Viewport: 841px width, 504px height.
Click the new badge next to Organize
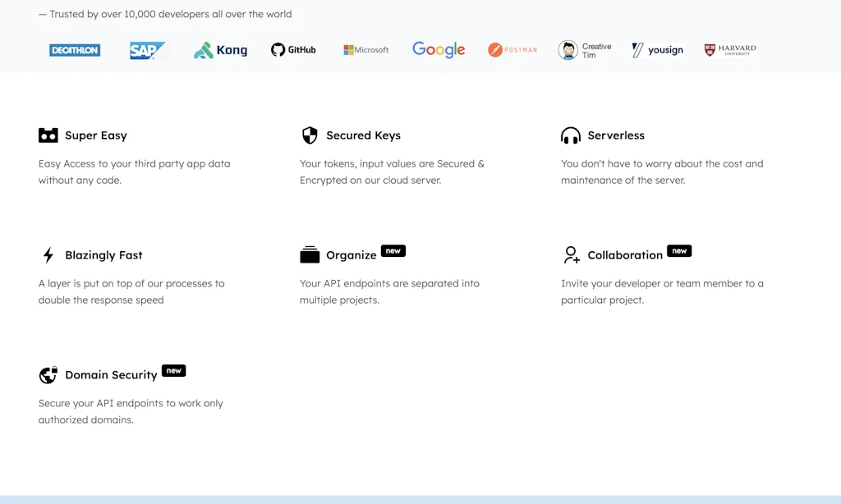pyautogui.click(x=393, y=250)
